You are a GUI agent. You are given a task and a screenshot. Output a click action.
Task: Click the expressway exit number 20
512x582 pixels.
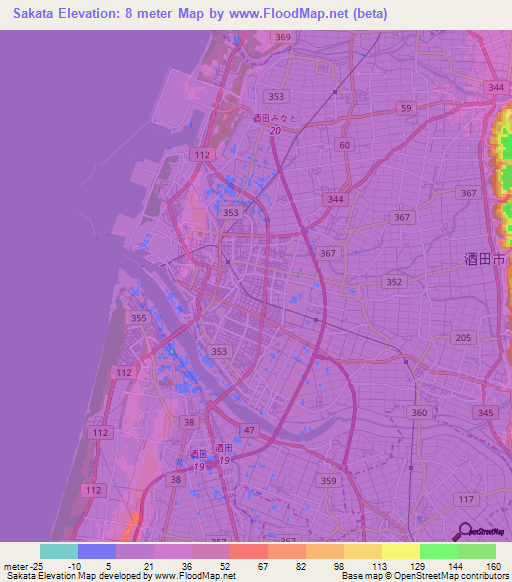tap(275, 131)
